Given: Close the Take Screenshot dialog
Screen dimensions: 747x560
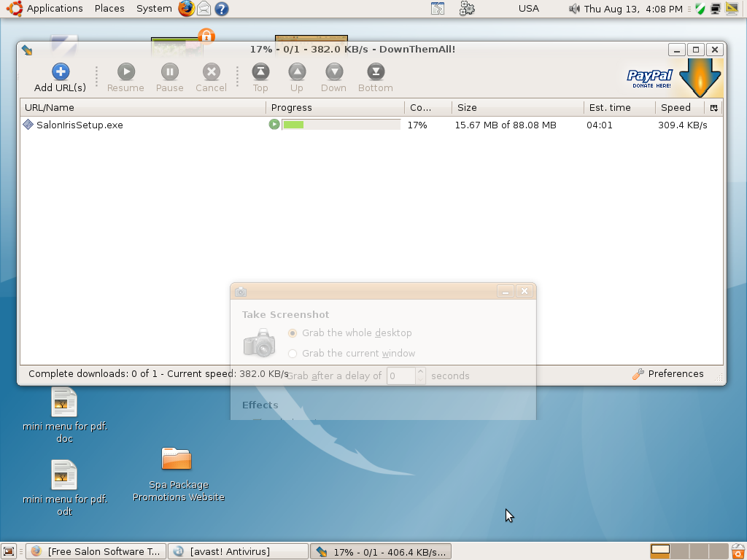Looking at the screenshot, I should tap(525, 291).
